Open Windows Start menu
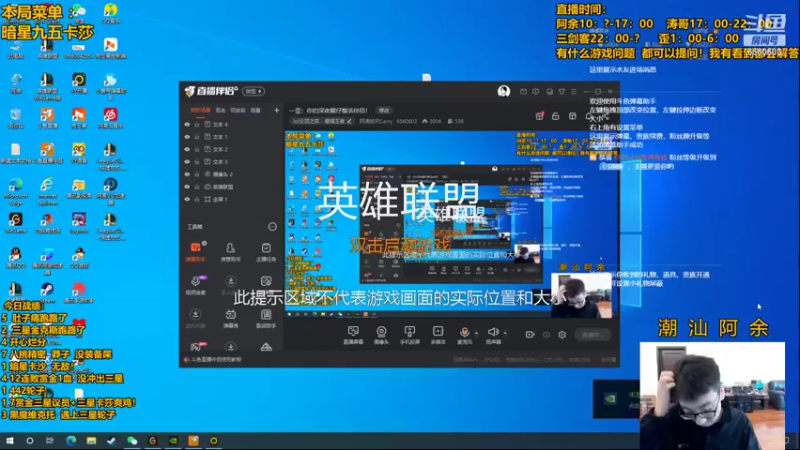 10,441
